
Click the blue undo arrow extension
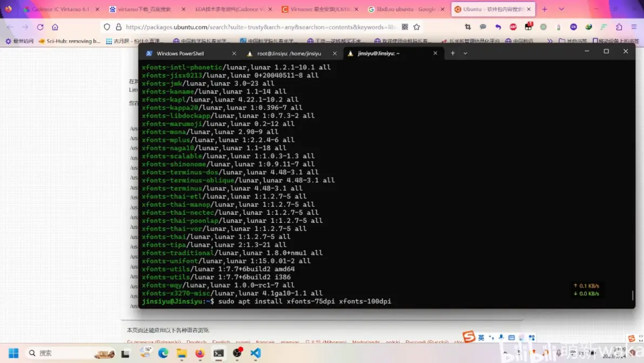(x=498, y=27)
